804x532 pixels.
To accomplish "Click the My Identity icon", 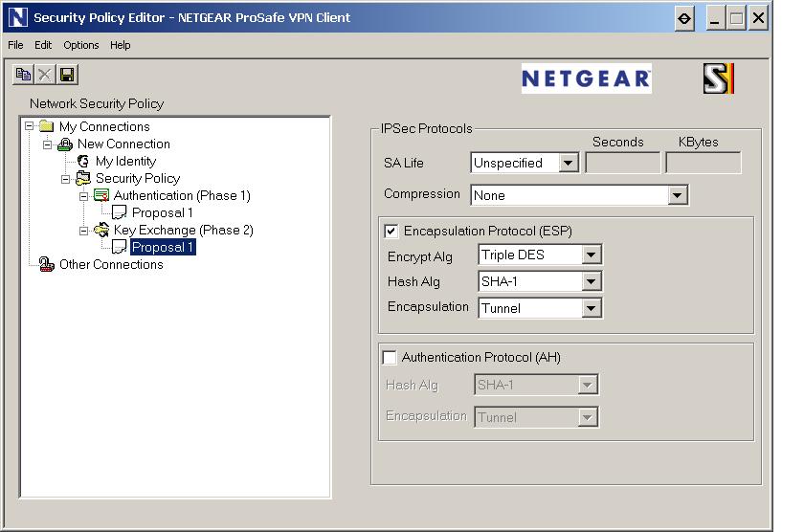I will click(x=83, y=162).
